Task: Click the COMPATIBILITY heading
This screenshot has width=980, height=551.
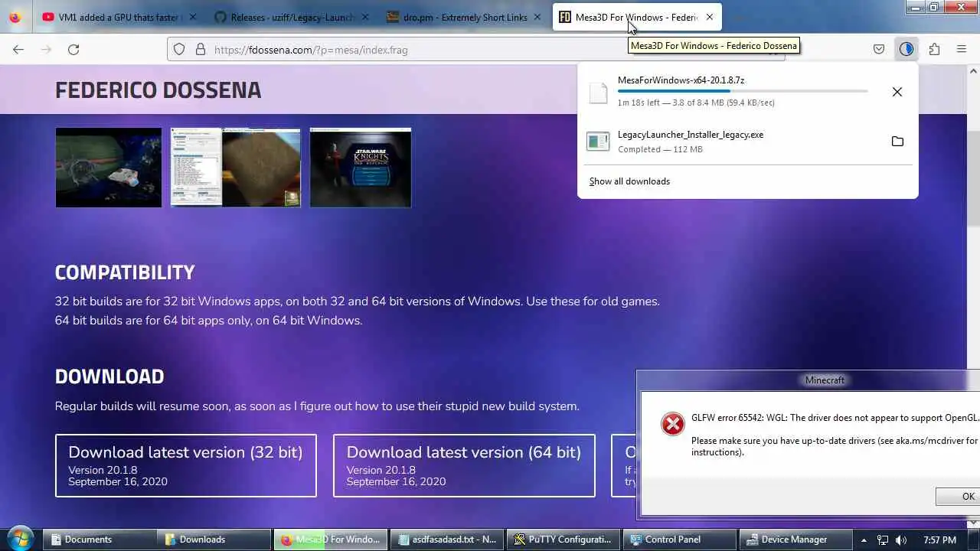Action: pos(125,272)
